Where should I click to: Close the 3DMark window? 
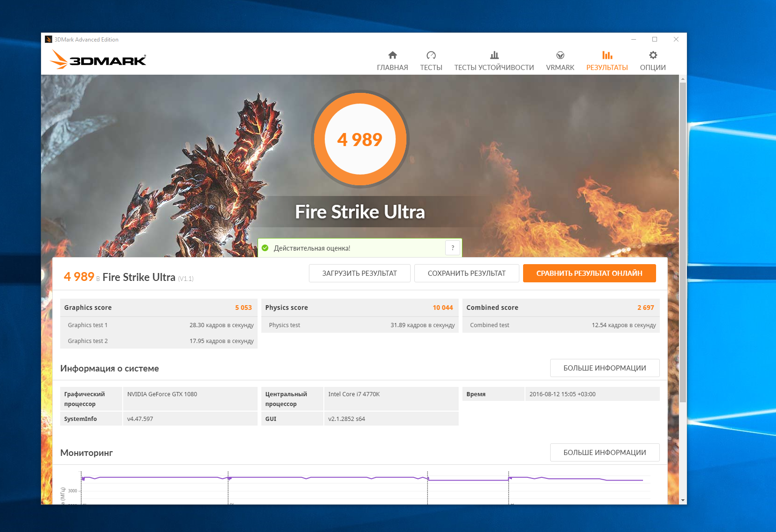tap(676, 40)
